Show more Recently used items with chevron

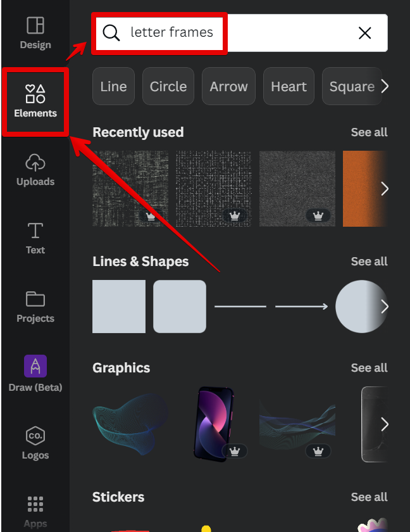[384, 189]
